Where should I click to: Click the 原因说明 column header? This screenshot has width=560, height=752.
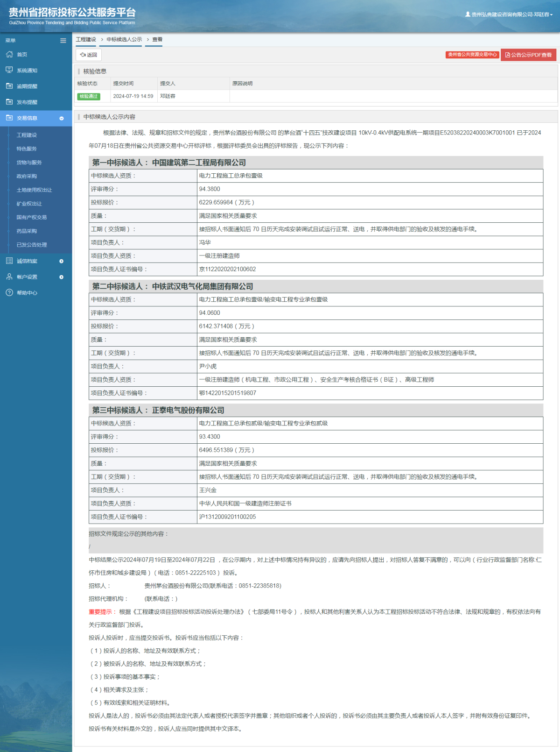tap(242, 84)
